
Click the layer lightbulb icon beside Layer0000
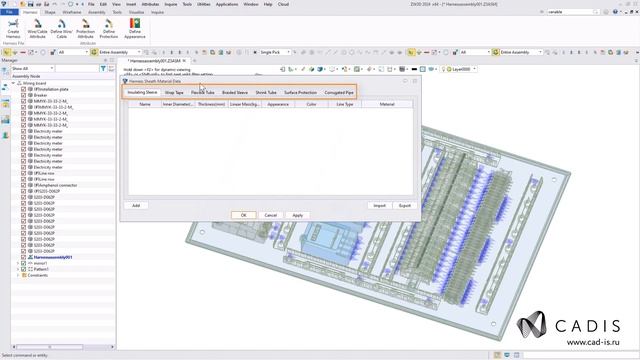pyautogui.click(x=444, y=69)
